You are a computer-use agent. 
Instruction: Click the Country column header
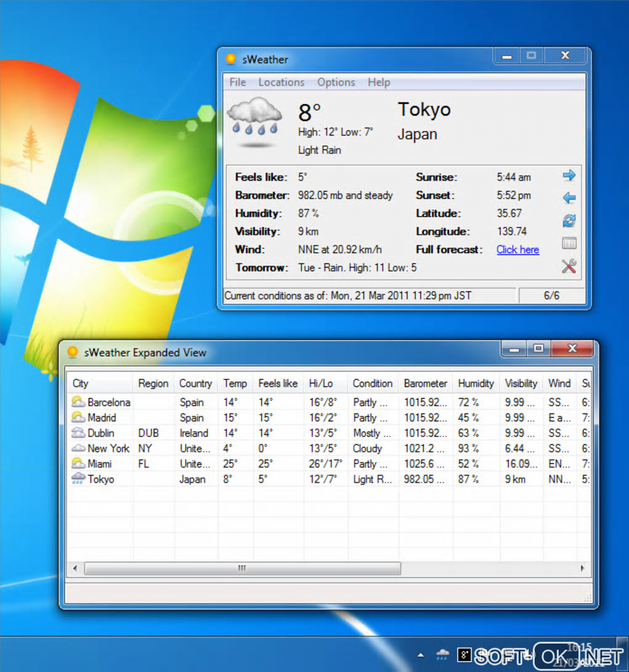195,383
